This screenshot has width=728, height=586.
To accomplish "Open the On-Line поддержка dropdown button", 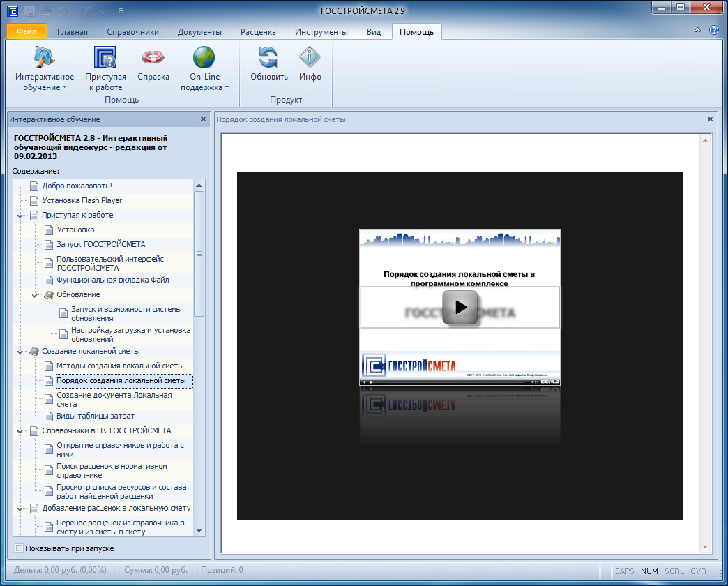I will pyautogui.click(x=204, y=69).
